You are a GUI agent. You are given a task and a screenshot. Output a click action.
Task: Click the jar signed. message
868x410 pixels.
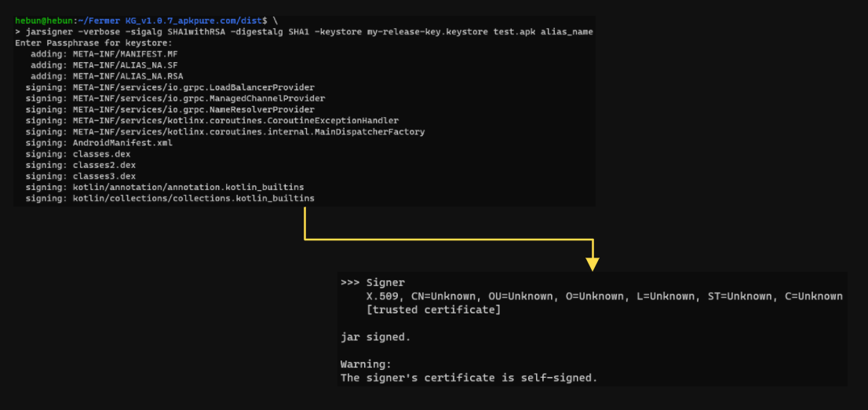375,337
